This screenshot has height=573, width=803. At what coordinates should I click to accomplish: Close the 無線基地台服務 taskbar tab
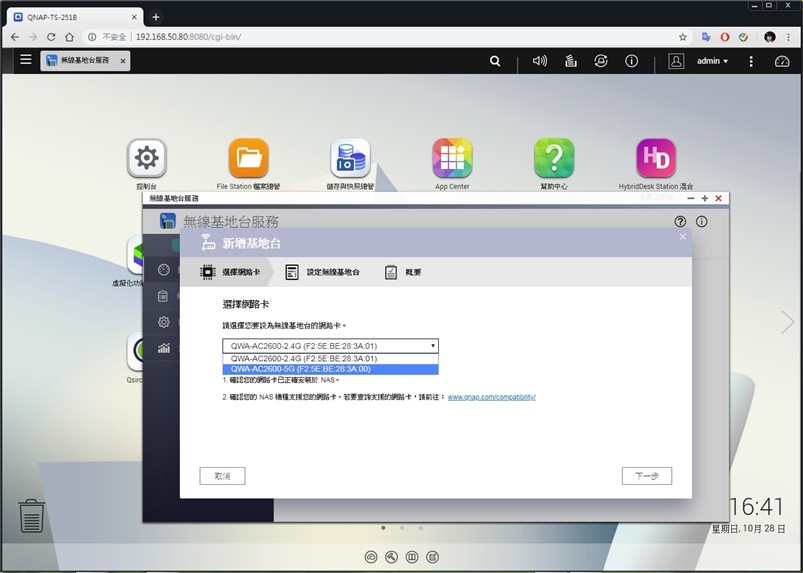point(123,61)
